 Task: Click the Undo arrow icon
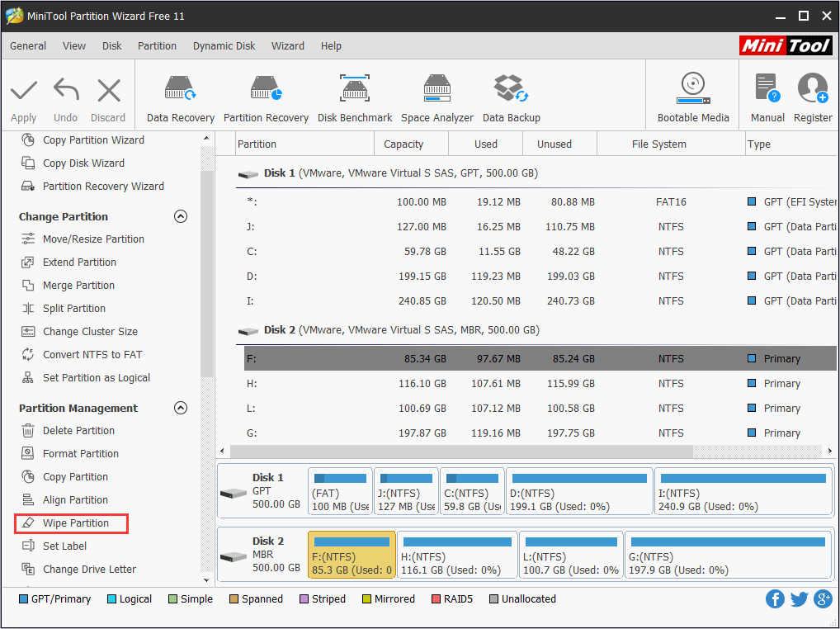(x=66, y=89)
